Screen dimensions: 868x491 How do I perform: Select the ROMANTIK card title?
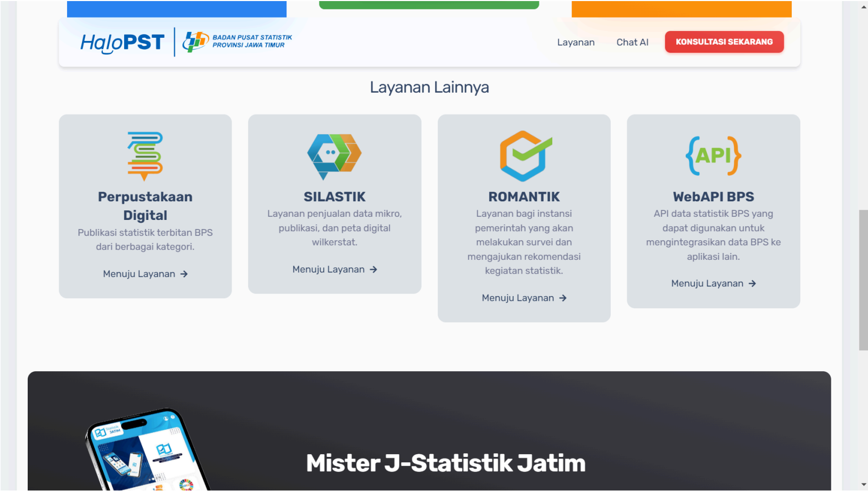[x=524, y=197]
